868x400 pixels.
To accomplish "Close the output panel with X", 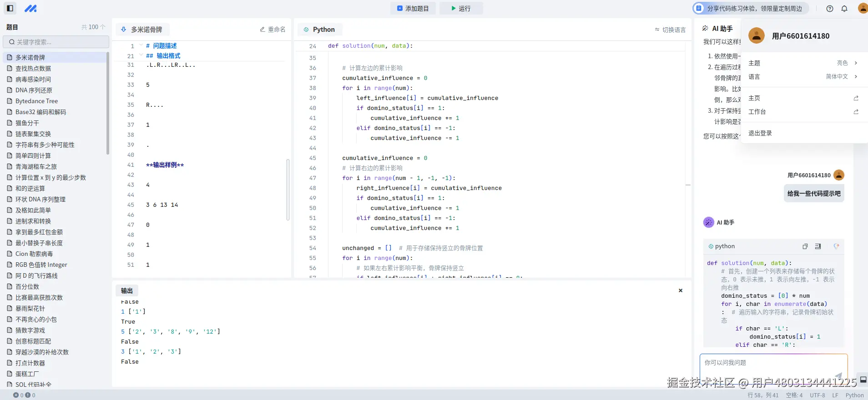I will [681, 290].
